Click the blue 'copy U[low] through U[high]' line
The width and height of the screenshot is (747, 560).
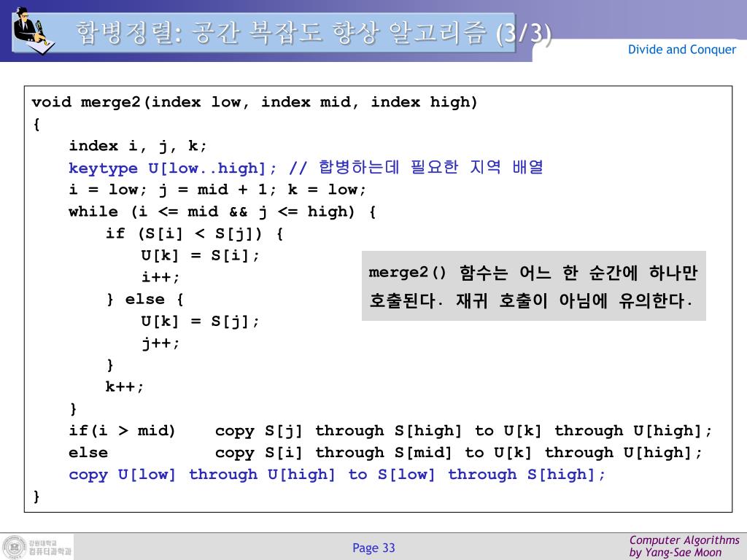click(x=337, y=475)
